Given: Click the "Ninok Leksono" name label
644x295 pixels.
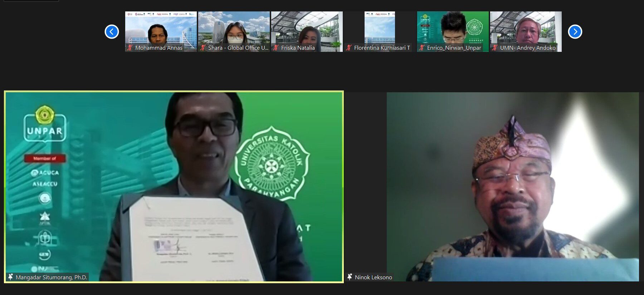Looking at the screenshot, I should point(373,277).
